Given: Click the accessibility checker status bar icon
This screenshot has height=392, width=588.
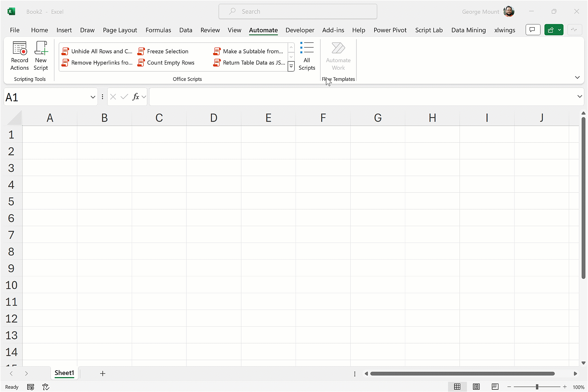Looking at the screenshot, I should click(46, 387).
